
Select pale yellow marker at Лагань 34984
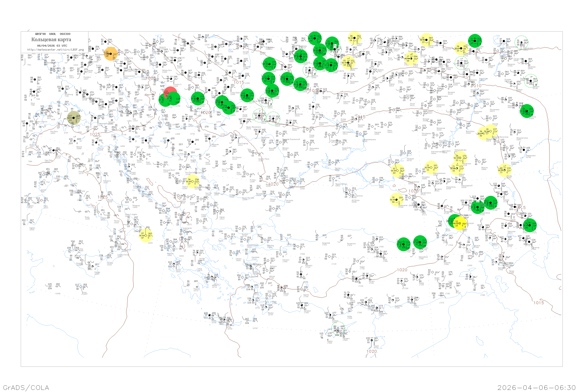[x=504, y=170]
